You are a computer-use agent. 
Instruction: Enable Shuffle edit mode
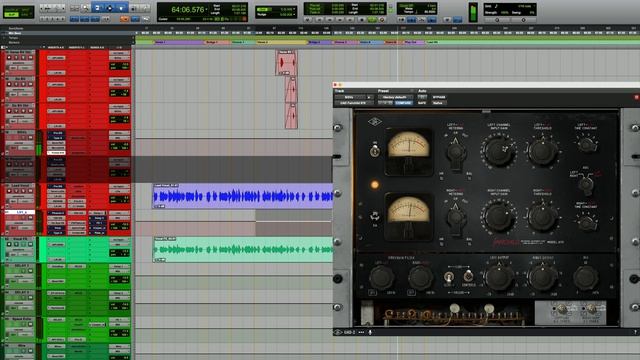(11, 9)
